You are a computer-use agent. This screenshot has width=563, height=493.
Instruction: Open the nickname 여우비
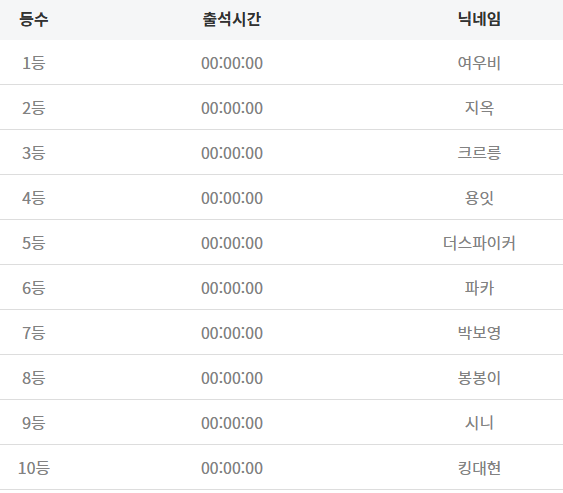tap(479, 63)
